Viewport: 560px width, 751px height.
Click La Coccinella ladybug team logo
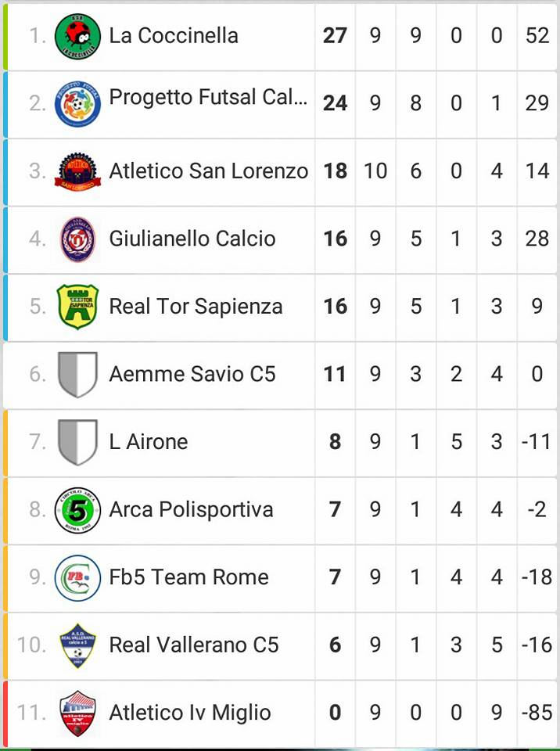coord(77,36)
